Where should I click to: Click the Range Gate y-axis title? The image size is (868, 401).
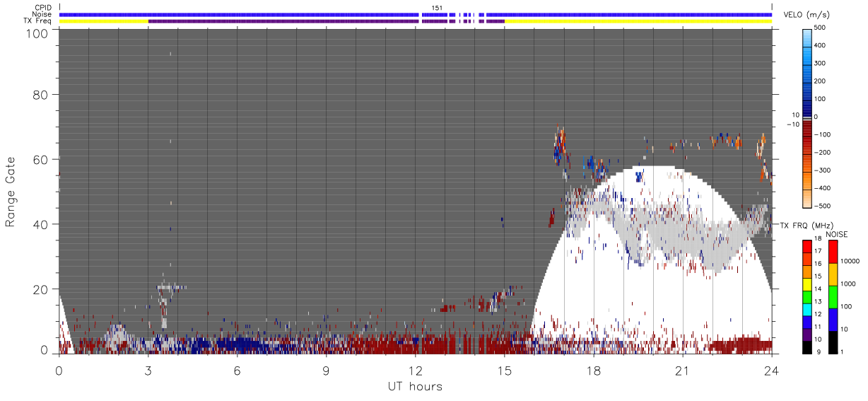click(x=11, y=192)
